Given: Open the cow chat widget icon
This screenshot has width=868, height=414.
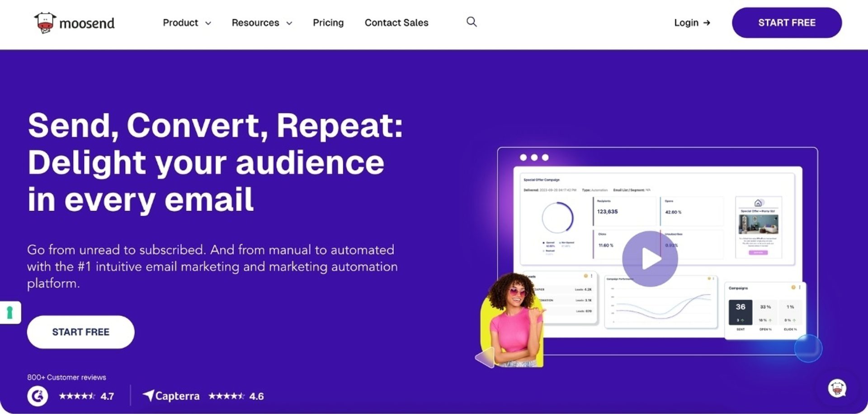Looking at the screenshot, I should click(x=837, y=388).
